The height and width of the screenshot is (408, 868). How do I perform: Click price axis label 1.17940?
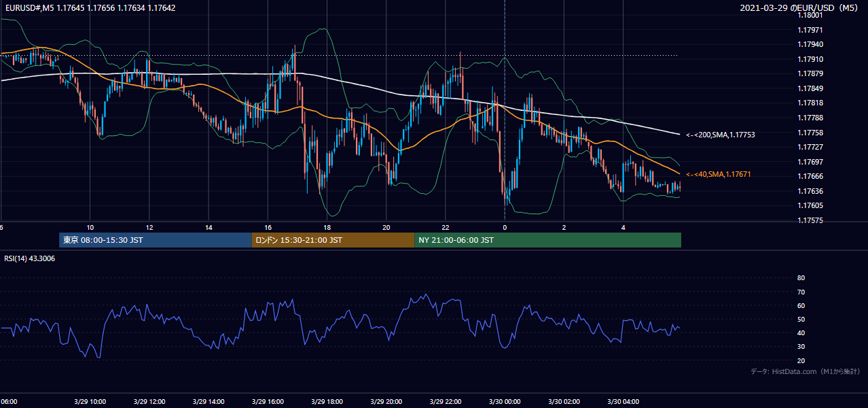click(812, 44)
